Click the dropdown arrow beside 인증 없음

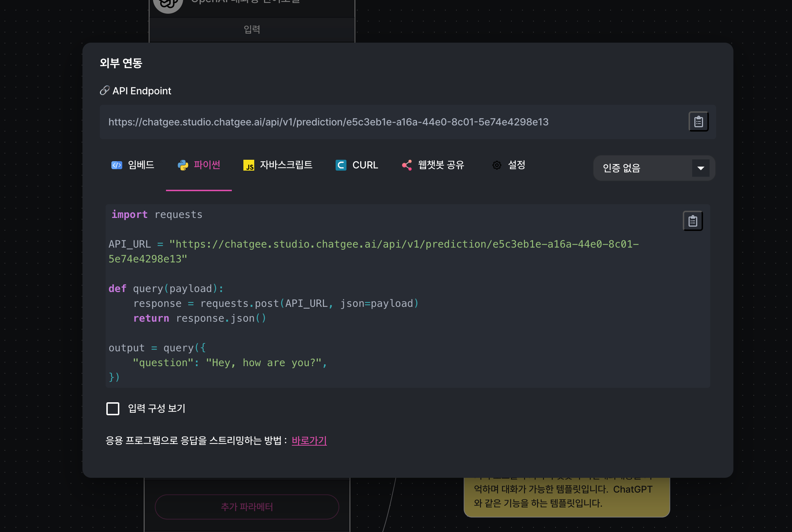[x=701, y=168]
